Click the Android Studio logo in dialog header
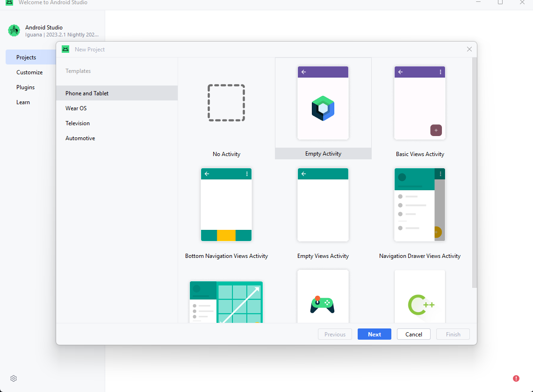The width and height of the screenshot is (533, 392). (65, 49)
